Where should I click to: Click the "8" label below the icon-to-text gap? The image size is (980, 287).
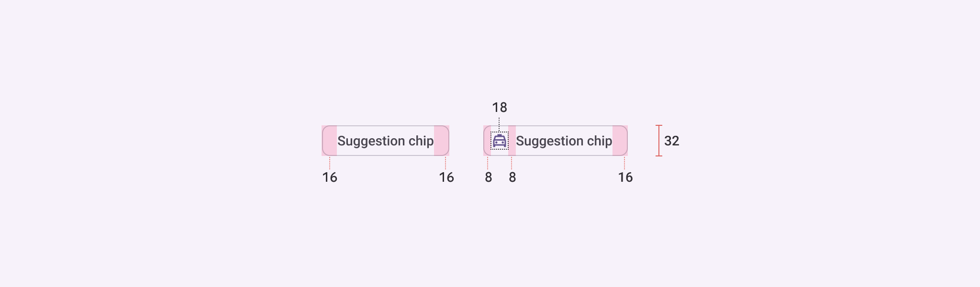pos(512,177)
